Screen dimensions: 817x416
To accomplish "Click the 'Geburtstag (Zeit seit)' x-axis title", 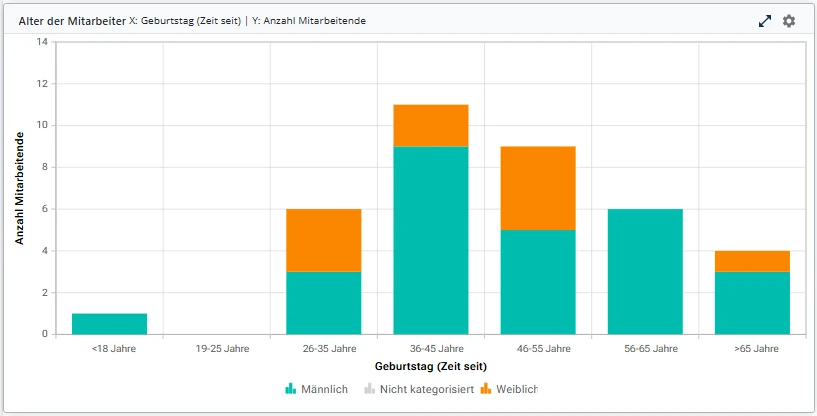I will [x=431, y=366].
